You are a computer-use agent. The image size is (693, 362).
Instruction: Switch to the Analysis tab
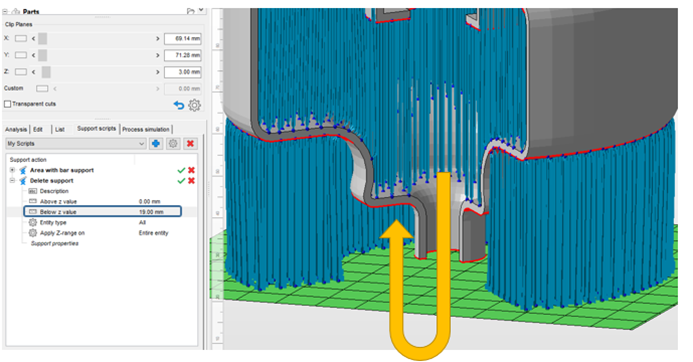[x=16, y=130]
